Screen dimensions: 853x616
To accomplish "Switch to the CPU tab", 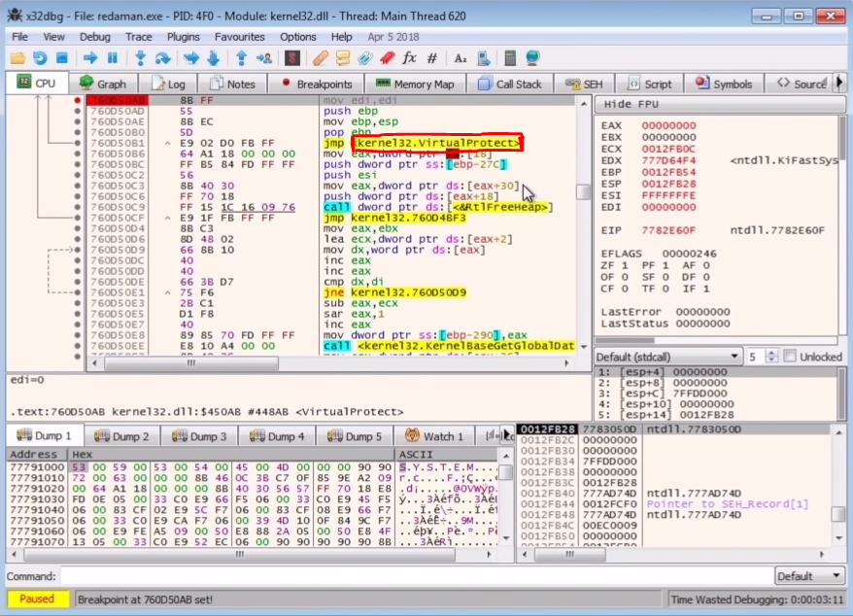I will coord(37,84).
